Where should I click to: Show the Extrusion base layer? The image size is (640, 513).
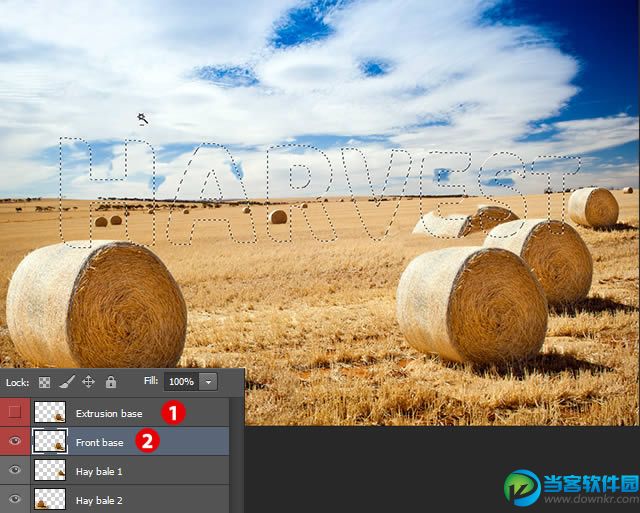coord(15,412)
